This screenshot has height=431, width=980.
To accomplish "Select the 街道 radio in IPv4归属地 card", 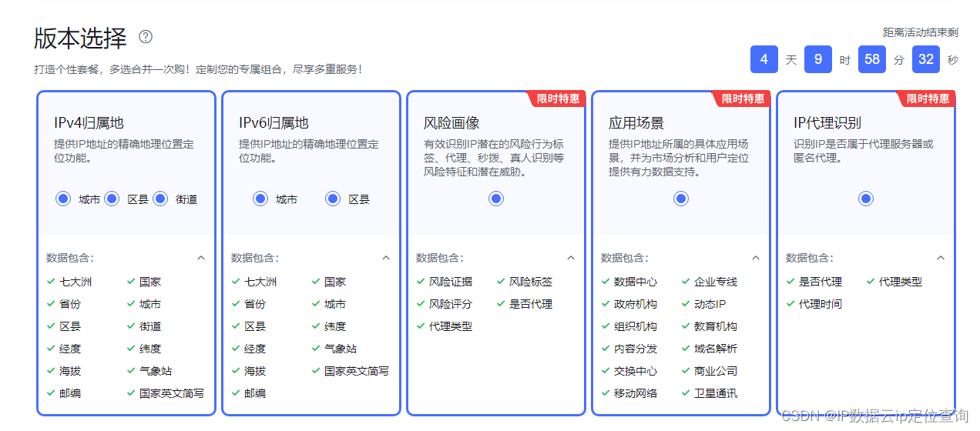I will [x=160, y=199].
